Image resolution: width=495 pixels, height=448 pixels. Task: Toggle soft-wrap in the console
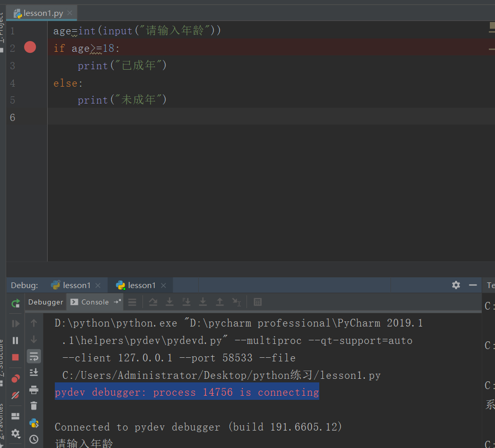tap(34, 356)
